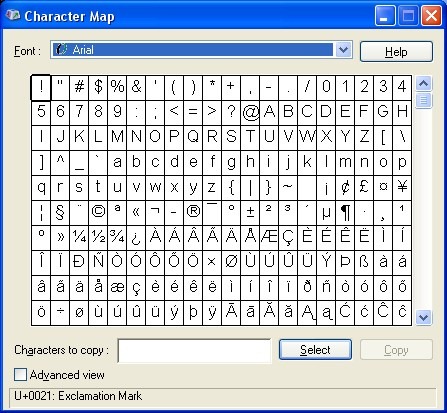Click the scrollbar down arrow

[423, 317]
